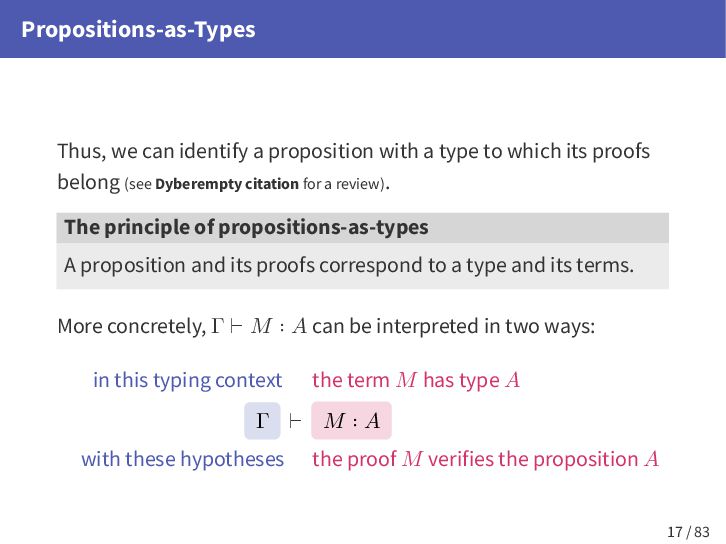Image resolution: width=726 pixels, height=544 pixels.
Task: Click 'the proof M verifies the proposition A'
Action: coord(485,459)
